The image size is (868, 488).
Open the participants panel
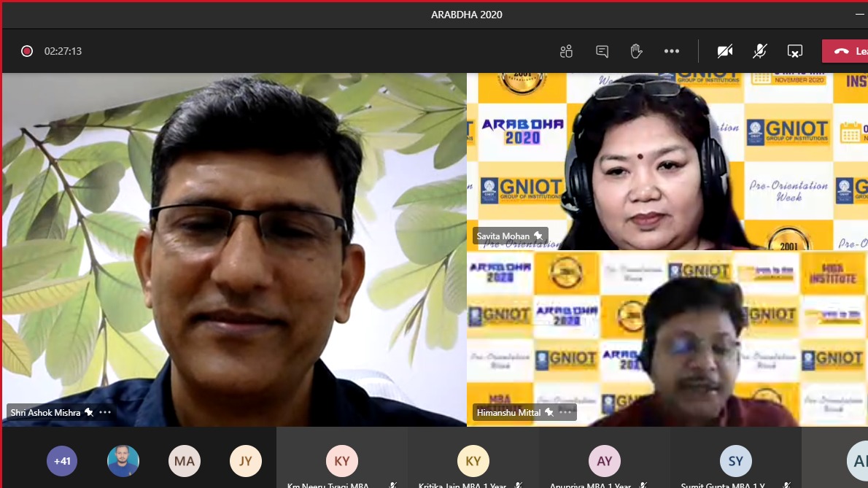tap(566, 51)
